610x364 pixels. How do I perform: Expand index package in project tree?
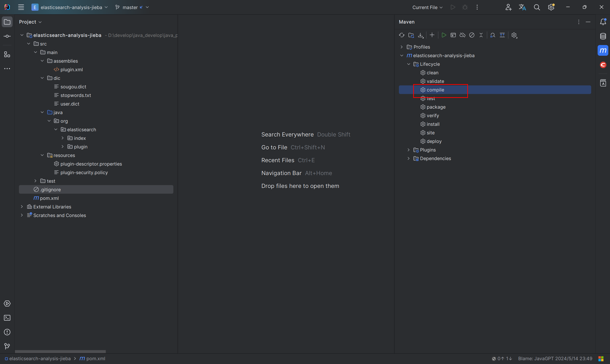point(62,138)
